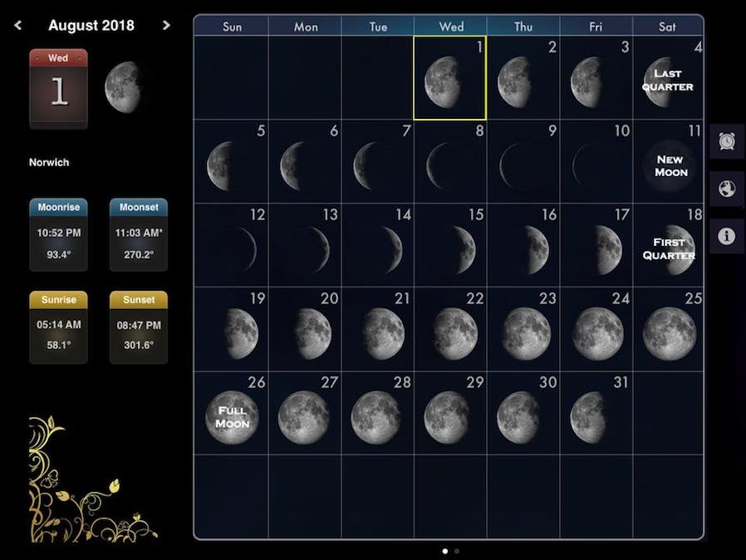Screen dimensions: 746x560
Task: Select August 31 moon phase
Action: [x=590, y=415]
